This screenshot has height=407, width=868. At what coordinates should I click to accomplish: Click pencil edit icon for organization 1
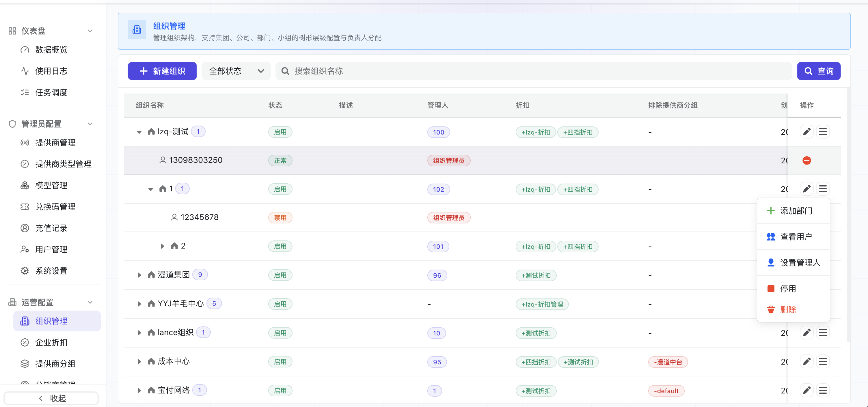pyautogui.click(x=807, y=189)
